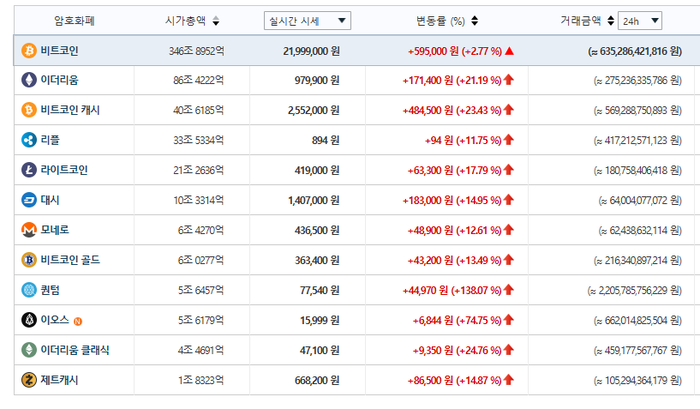This screenshot has height=409, width=700.
Task: Sort by 시가총액 using the arrows
Action: coord(216,21)
